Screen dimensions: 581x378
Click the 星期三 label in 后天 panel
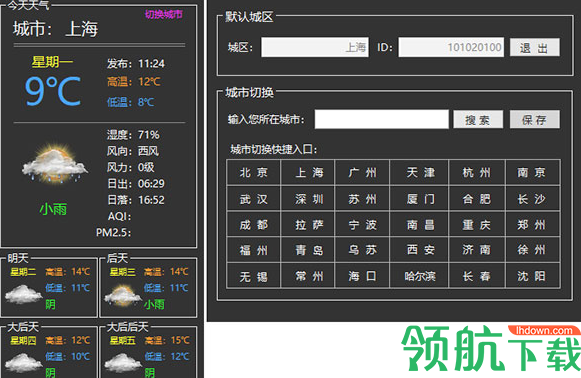pos(123,272)
